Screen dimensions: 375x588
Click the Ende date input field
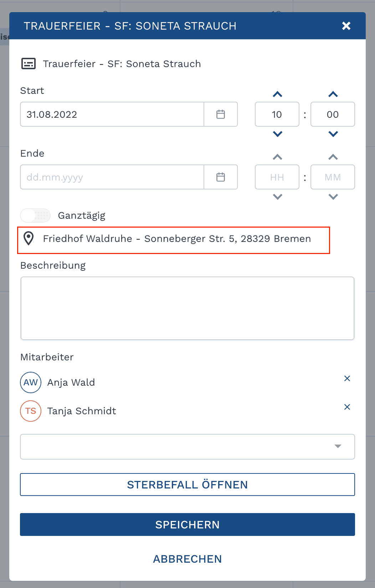112,177
